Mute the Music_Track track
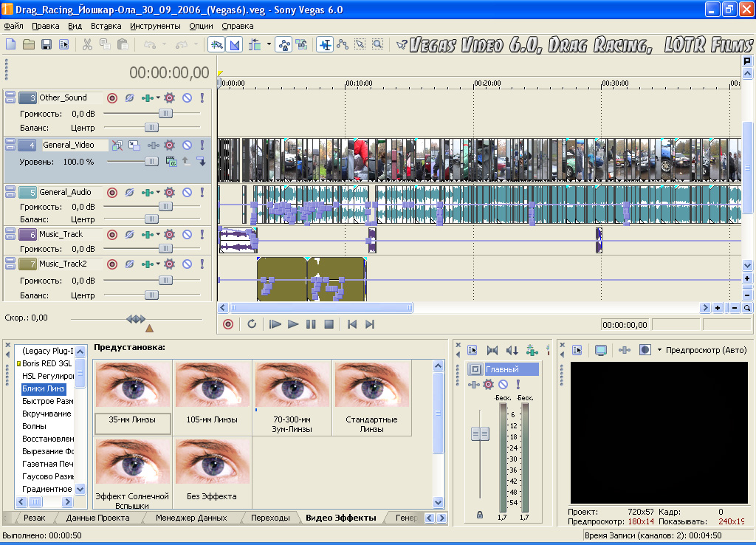This screenshot has height=545, width=756. [x=187, y=234]
